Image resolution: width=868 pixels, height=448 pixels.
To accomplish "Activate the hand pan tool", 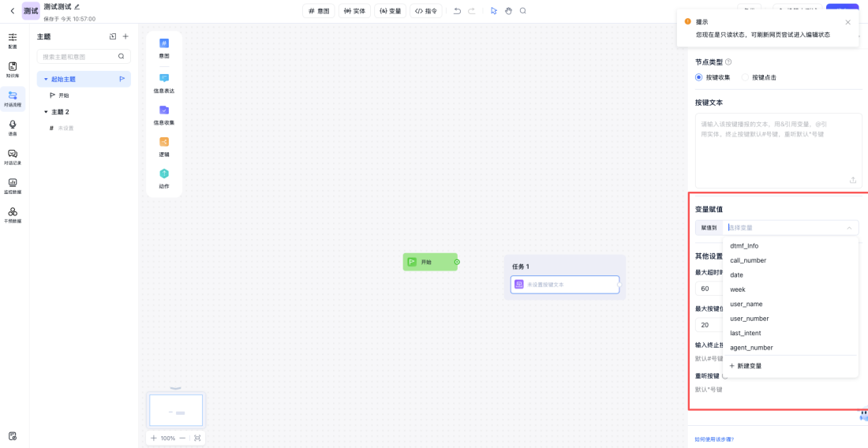I will click(x=508, y=11).
